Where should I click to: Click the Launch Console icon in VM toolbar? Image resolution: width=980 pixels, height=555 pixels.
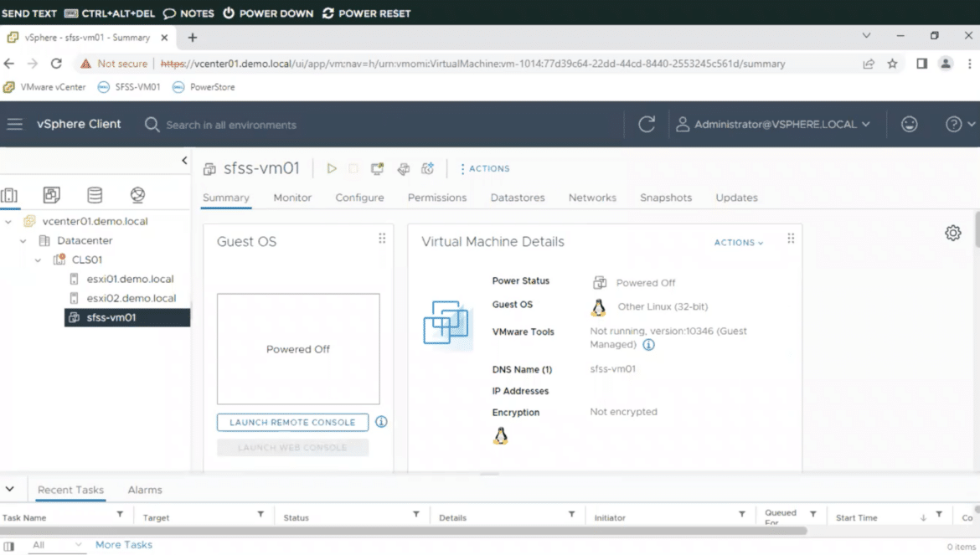(x=377, y=168)
